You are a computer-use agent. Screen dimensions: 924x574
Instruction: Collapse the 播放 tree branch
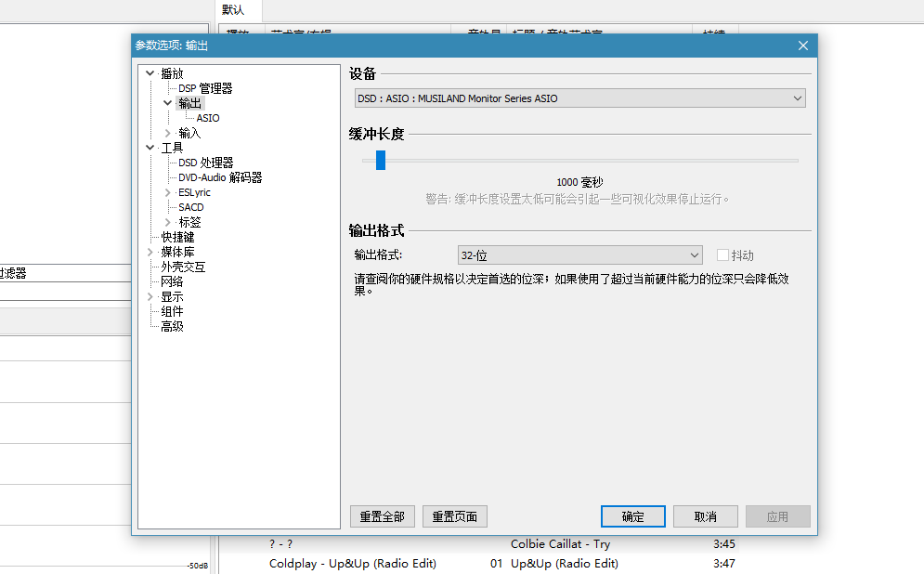point(150,72)
